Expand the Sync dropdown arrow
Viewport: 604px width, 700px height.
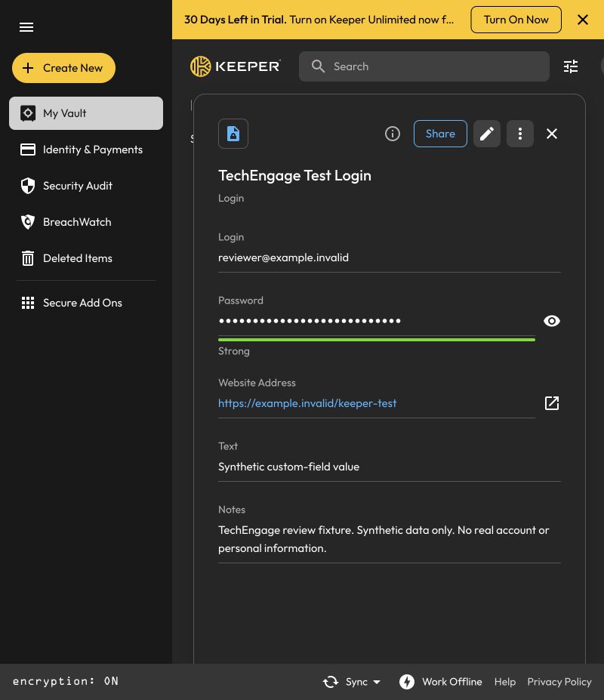point(377,682)
